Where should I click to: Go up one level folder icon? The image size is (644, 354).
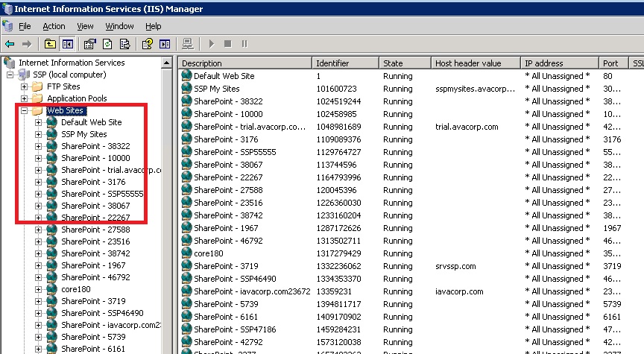pos(50,43)
